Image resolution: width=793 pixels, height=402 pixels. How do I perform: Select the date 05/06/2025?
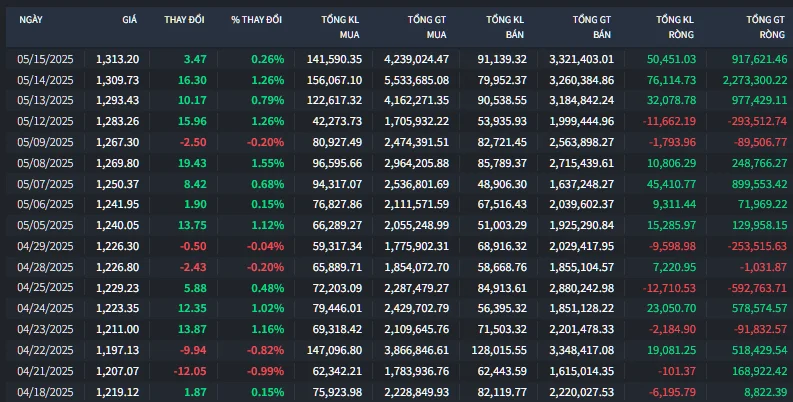(x=45, y=204)
